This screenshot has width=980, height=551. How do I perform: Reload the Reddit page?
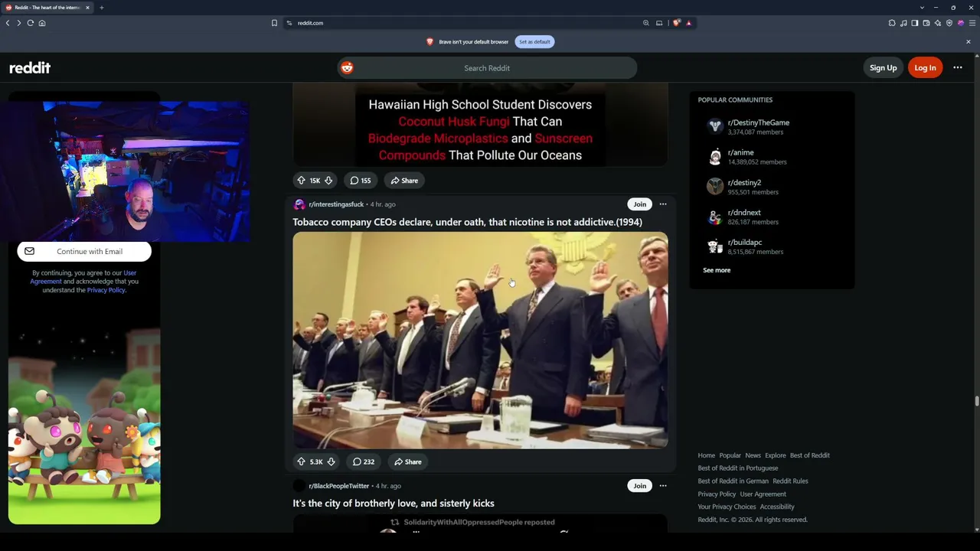pyautogui.click(x=31, y=23)
